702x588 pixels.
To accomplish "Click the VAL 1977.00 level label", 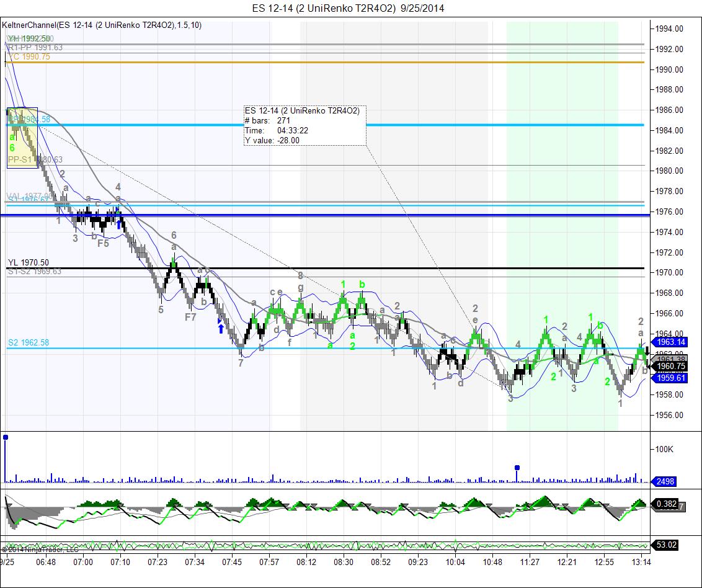I will coord(30,196).
